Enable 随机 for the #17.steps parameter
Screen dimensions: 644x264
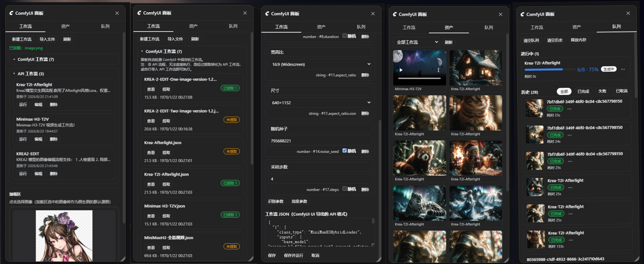click(345, 189)
